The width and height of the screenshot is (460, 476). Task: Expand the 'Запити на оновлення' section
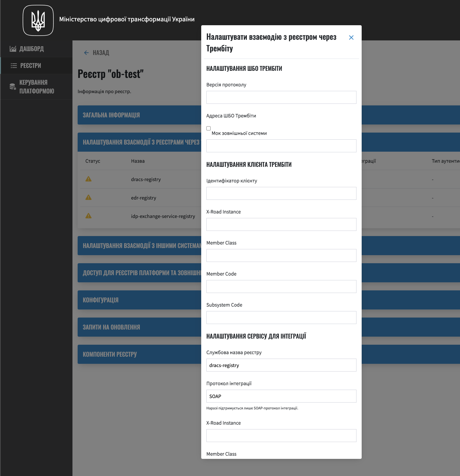tap(111, 327)
